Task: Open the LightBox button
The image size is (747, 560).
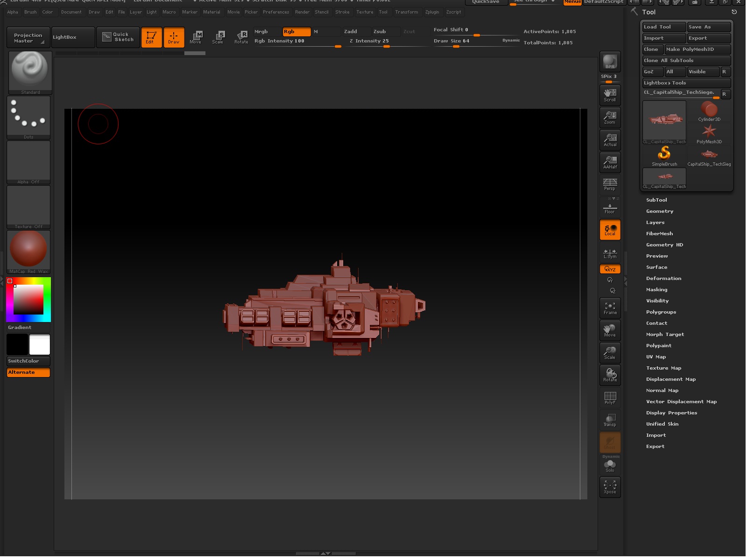Action: tap(73, 37)
